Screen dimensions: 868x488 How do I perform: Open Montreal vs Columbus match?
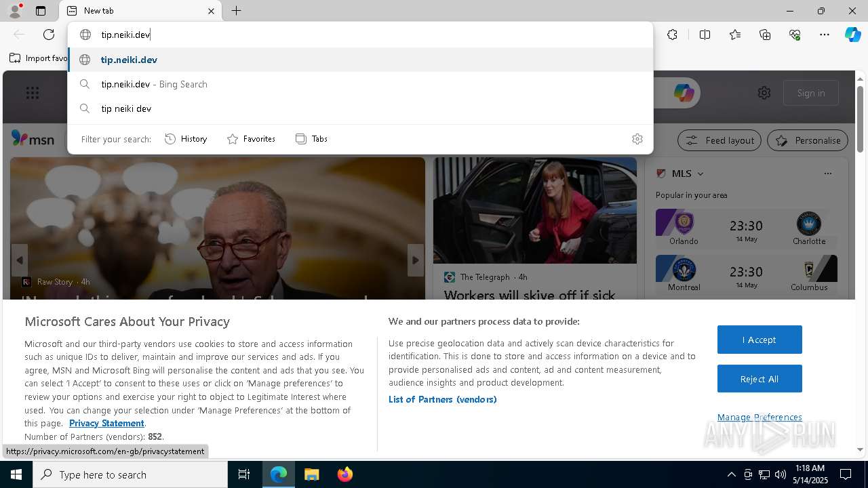tap(747, 274)
